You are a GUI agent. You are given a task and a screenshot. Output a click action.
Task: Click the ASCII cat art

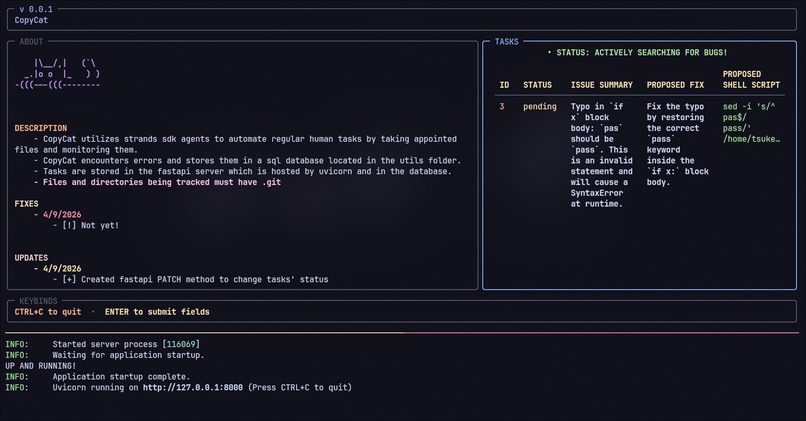point(58,74)
